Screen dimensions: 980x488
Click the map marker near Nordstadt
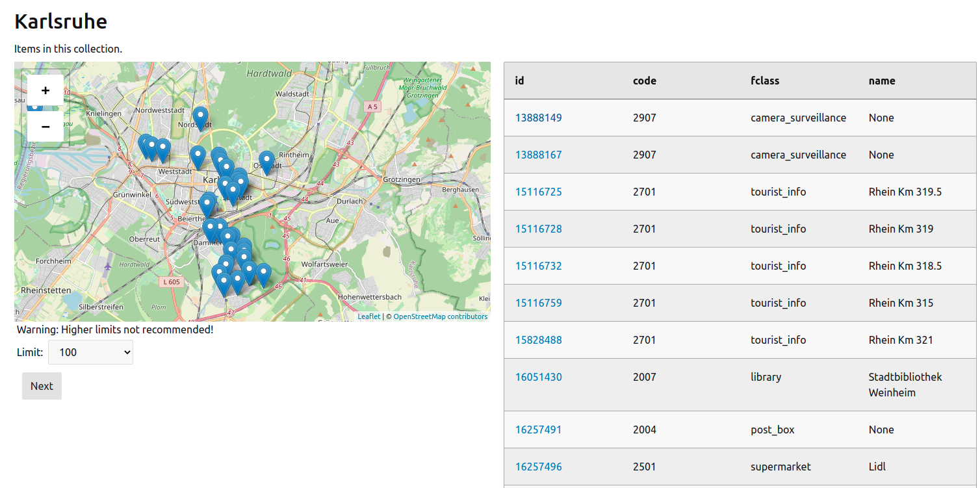click(200, 118)
